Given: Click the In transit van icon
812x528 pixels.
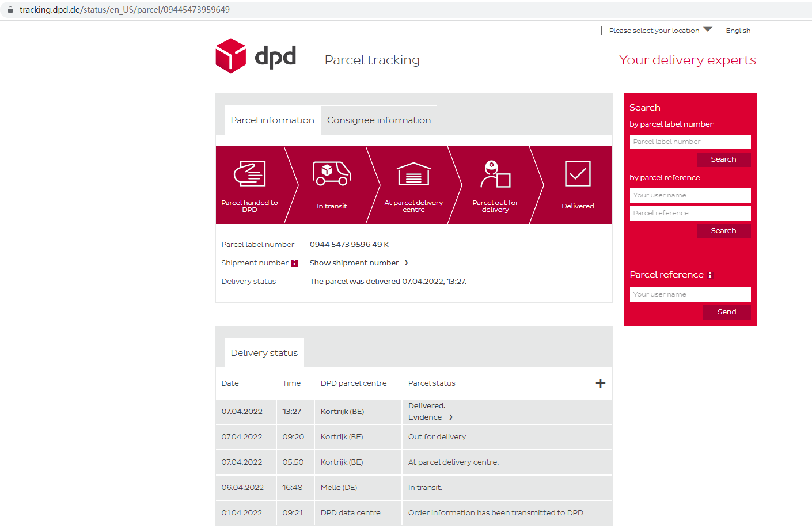Looking at the screenshot, I should (332, 173).
